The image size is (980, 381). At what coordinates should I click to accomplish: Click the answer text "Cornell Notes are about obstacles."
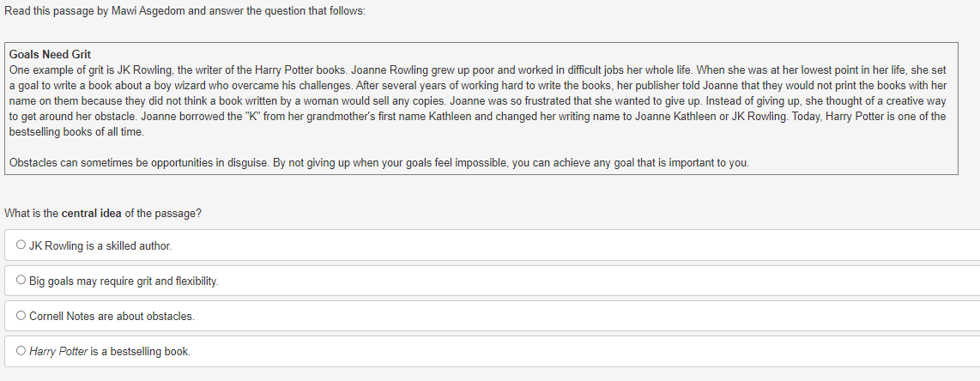pos(112,316)
